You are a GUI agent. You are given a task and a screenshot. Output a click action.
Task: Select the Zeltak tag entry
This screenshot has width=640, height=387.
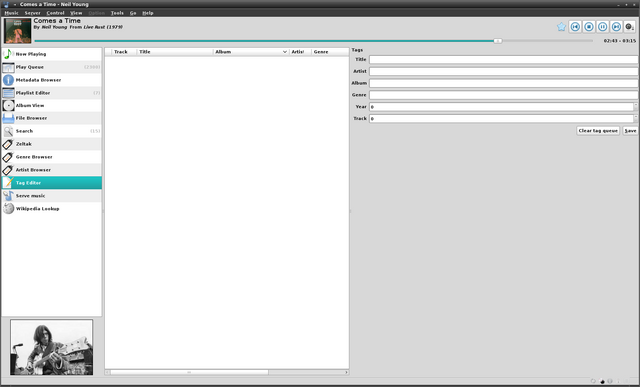click(51, 144)
